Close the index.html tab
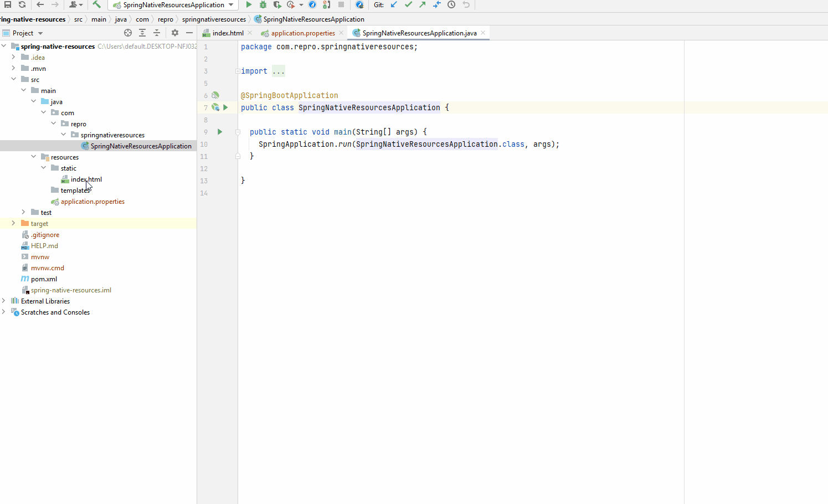 250,33
